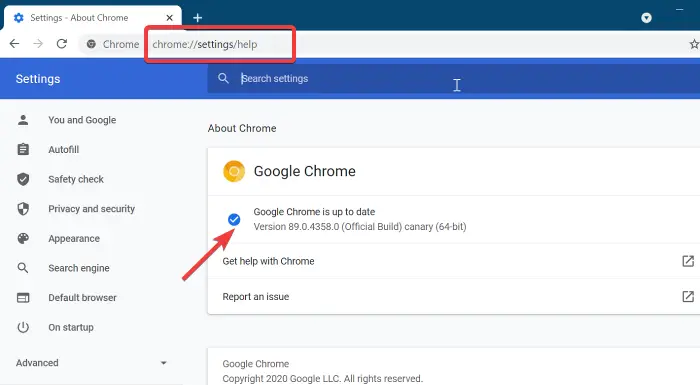The width and height of the screenshot is (700, 385).
Task: Expand the Advanced settings section
Action: click(x=92, y=363)
